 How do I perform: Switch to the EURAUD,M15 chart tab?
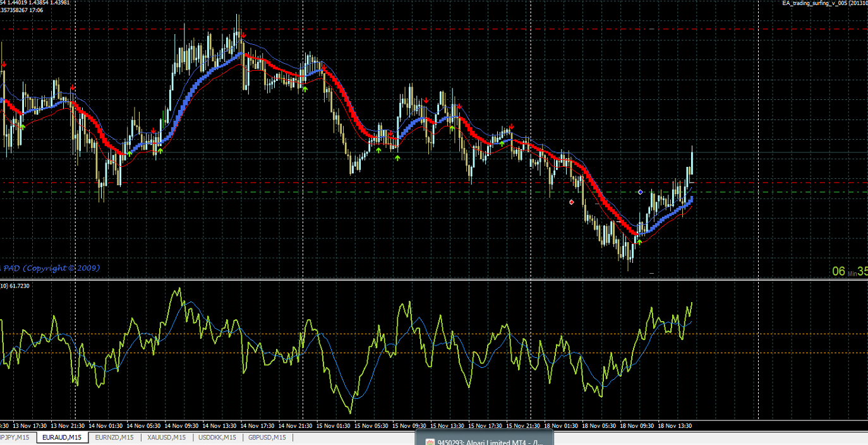[x=63, y=437]
